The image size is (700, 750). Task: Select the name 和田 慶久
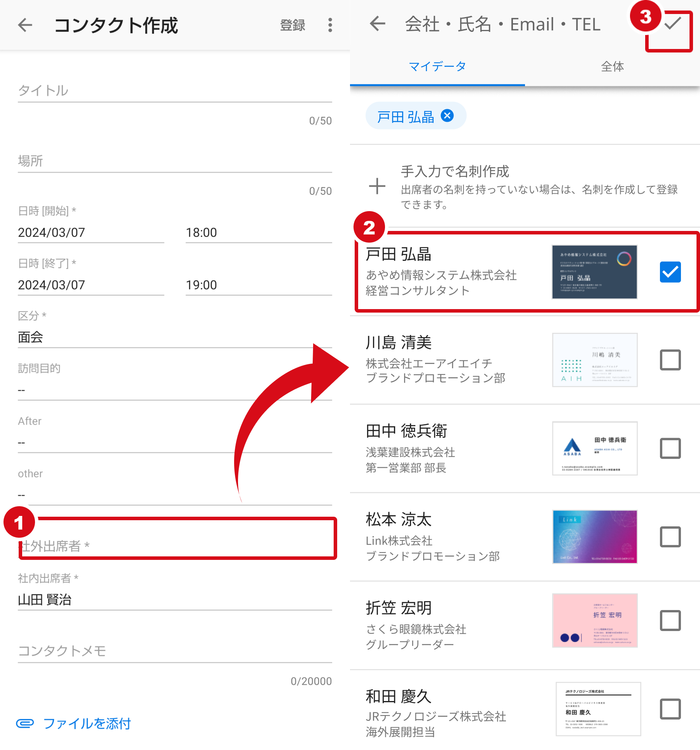tap(399, 697)
